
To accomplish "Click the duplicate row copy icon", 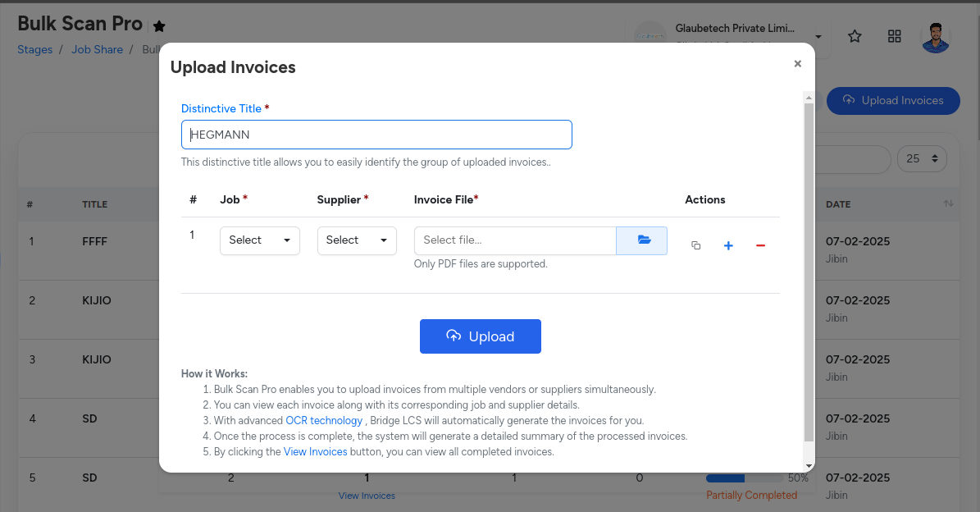I will click(696, 245).
